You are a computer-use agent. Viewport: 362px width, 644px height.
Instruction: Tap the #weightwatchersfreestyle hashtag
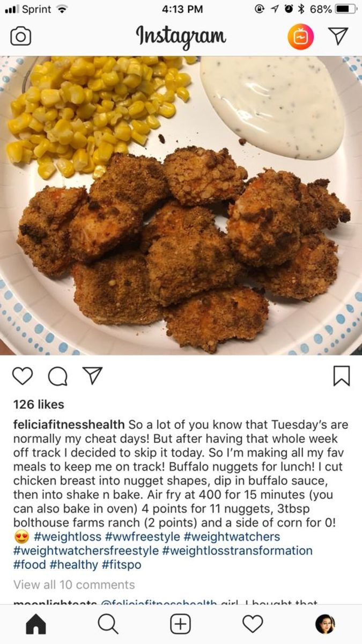pyautogui.click(x=86, y=551)
